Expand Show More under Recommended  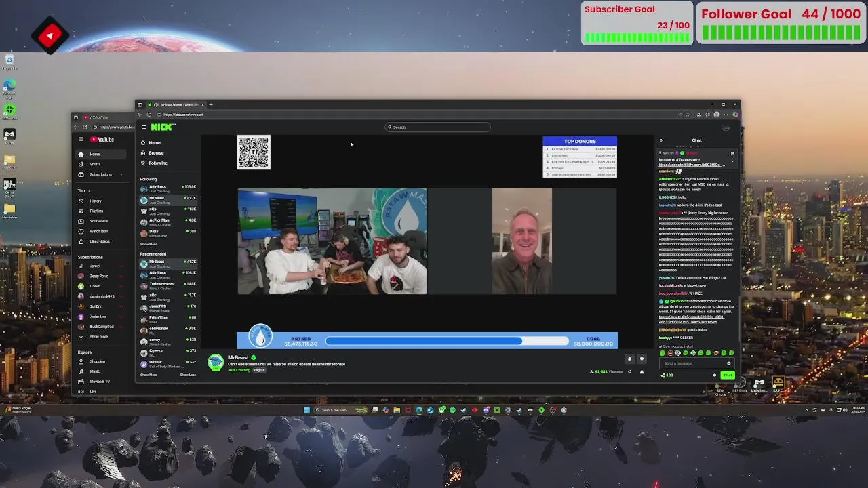click(149, 375)
